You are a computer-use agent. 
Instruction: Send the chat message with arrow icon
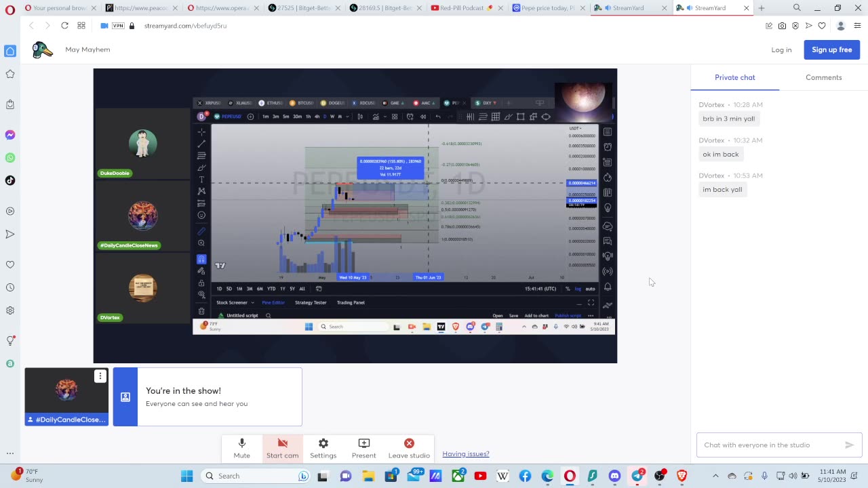pos(849,445)
